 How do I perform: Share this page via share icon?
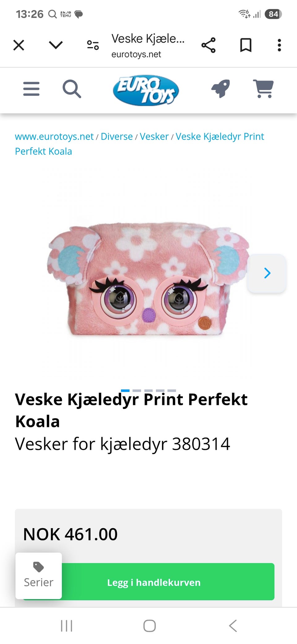click(209, 45)
